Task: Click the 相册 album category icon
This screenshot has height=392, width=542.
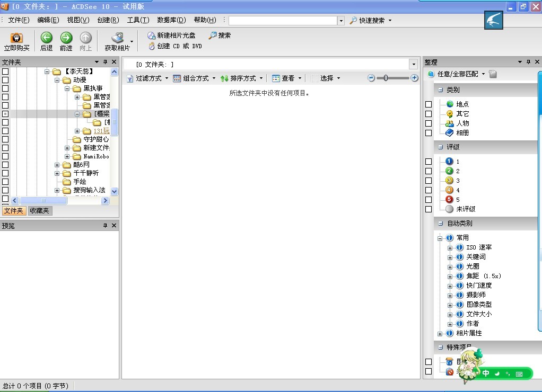Action: [450, 132]
